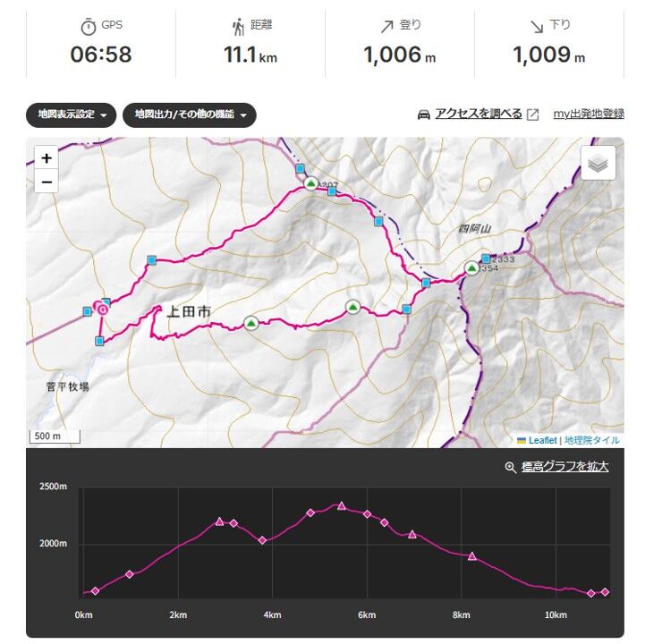645x644 pixels.
Task: Click the first diamond marker on elevation graph
Action: (95, 590)
